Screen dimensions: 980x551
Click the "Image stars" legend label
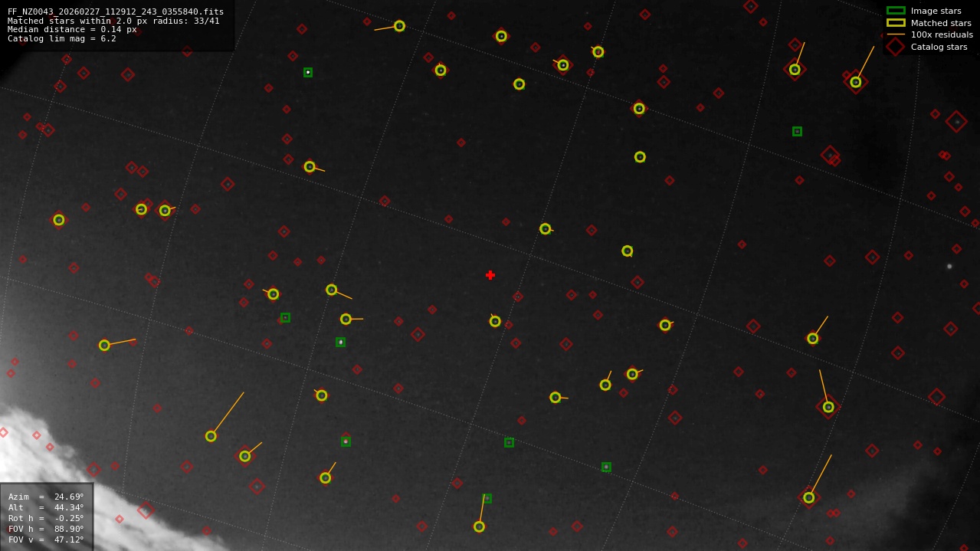point(936,11)
